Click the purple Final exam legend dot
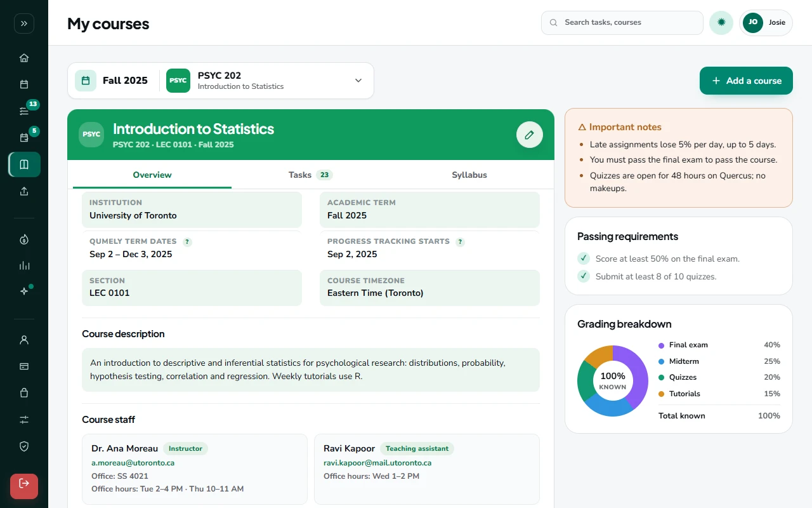Viewport: 812px width, 508px height. [662, 345]
